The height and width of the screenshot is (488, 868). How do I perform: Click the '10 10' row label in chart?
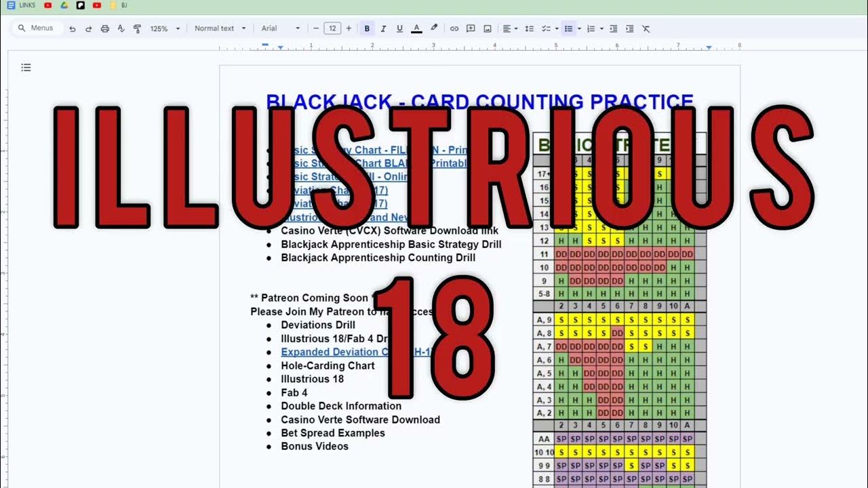[543, 452]
